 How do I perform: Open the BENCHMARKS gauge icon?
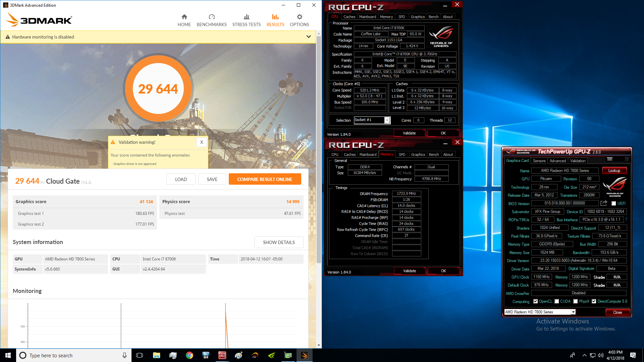point(212,17)
